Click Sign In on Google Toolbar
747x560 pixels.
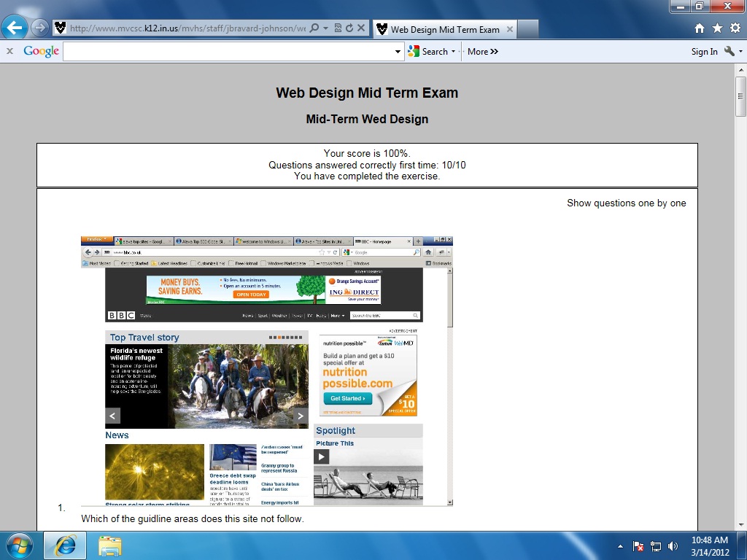click(x=704, y=52)
